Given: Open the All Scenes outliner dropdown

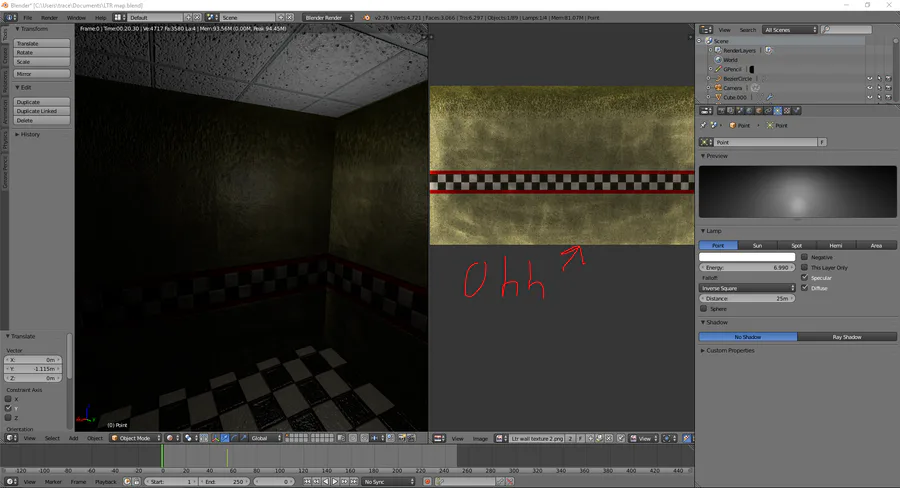Looking at the screenshot, I should 789,29.
